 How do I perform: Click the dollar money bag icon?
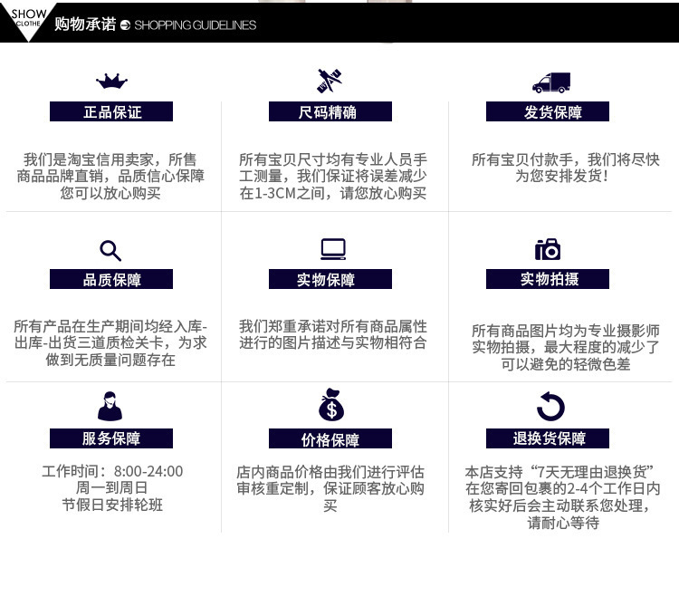(331, 405)
